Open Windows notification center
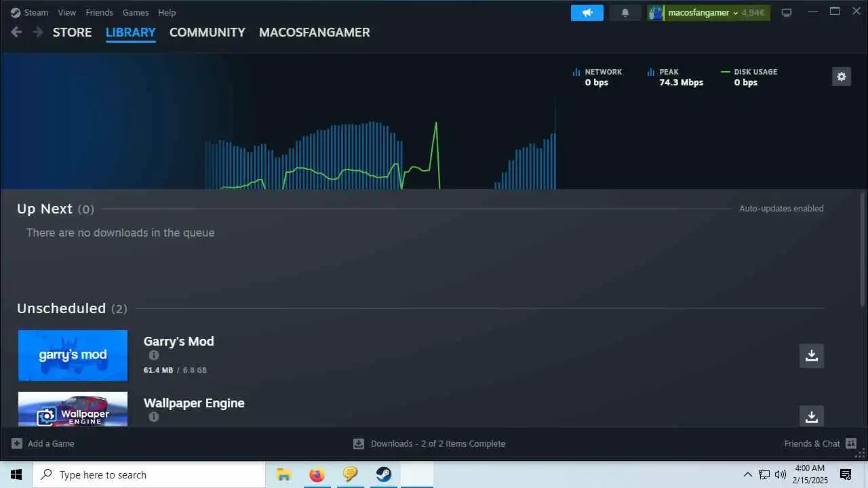The height and width of the screenshot is (488, 868). tap(846, 474)
